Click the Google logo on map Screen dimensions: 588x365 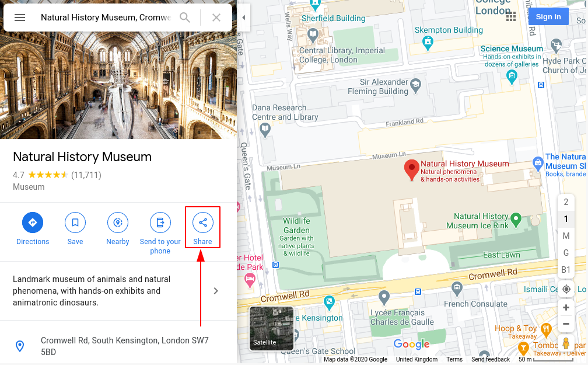411,343
